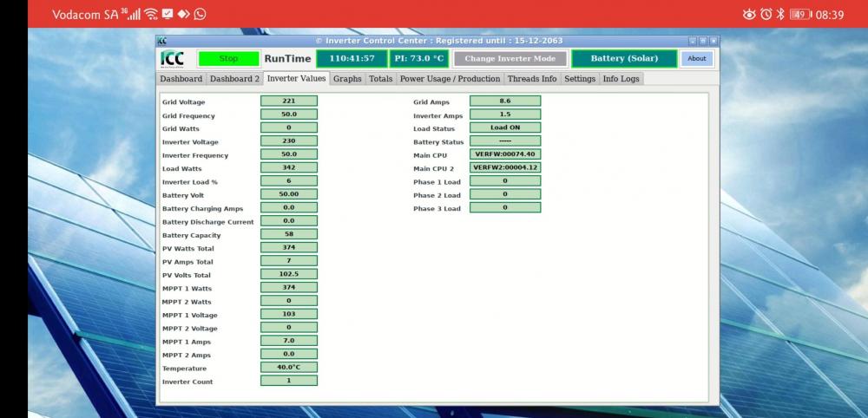The width and height of the screenshot is (868, 418).
Task: Click the Battery Charging Amps value
Action: (289, 207)
